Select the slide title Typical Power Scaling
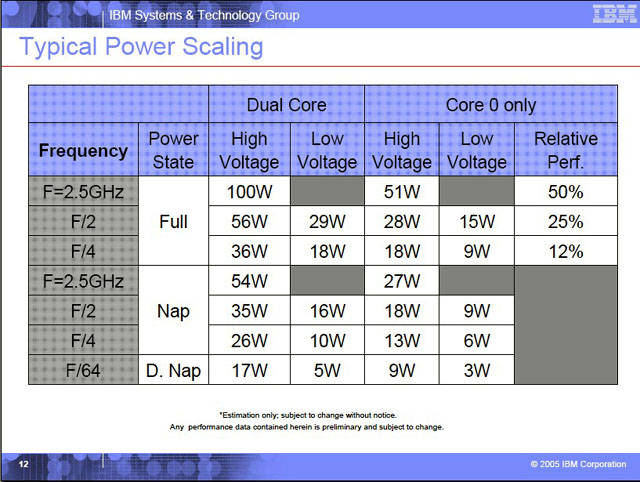This screenshot has width=640, height=482. coord(141,47)
